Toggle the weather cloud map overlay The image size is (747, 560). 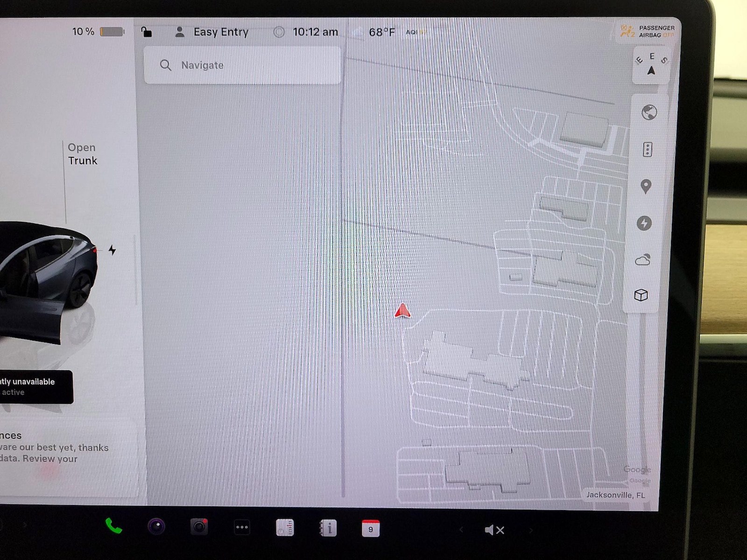point(643,259)
